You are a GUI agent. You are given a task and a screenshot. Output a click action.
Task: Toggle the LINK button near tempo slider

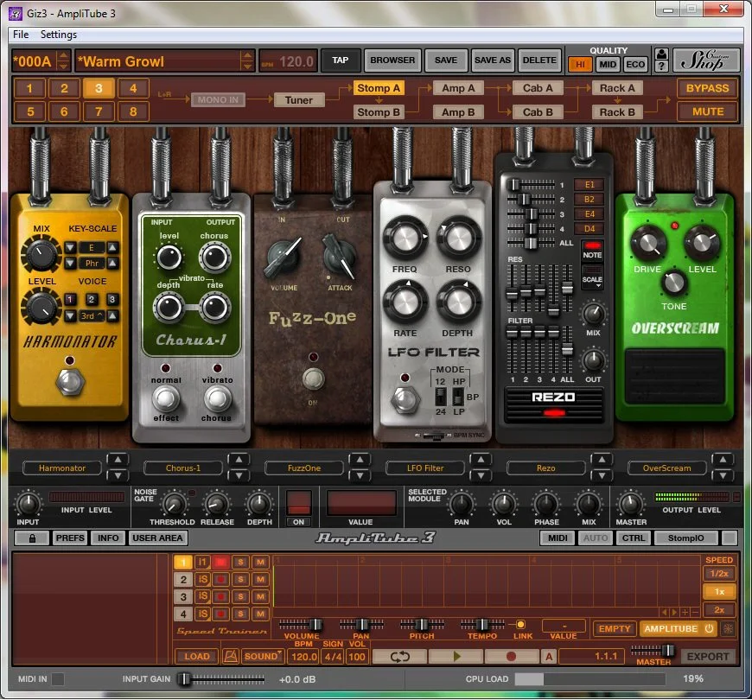(520, 624)
